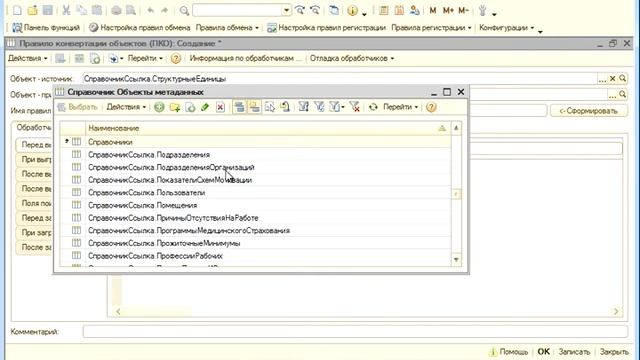Open the Конфигурации menu
640x360 pixels.
point(506,27)
